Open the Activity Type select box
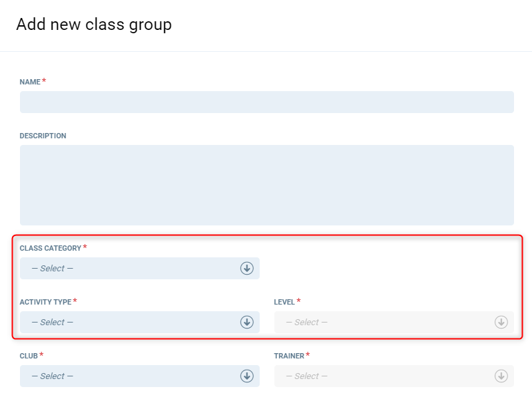This screenshot has width=532, height=399. click(130, 322)
